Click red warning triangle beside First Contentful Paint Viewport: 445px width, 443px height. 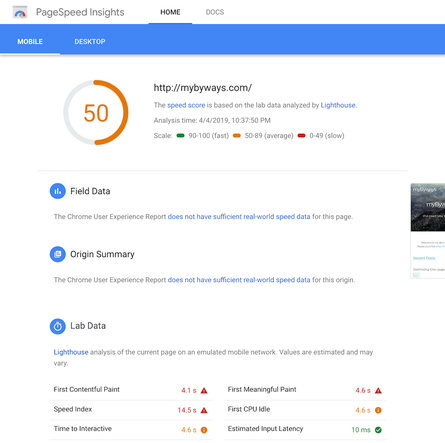click(x=204, y=390)
